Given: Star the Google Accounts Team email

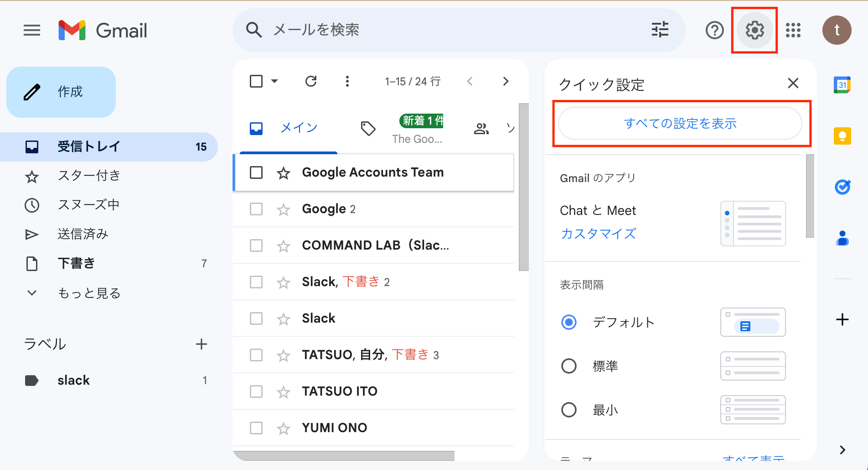Looking at the screenshot, I should tap(284, 173).
